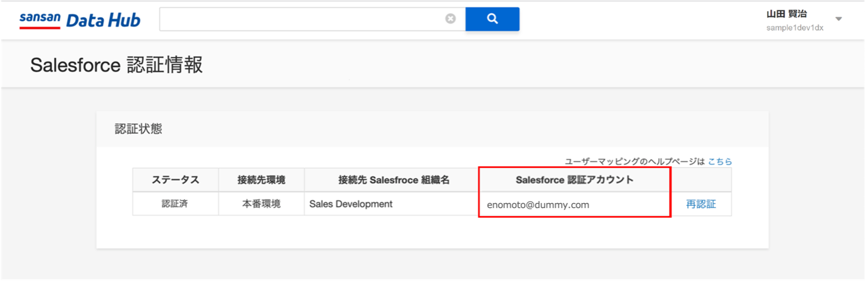Click the ステータス column header
The width and height of the screenshot is (868, 283).
[175, 180]
